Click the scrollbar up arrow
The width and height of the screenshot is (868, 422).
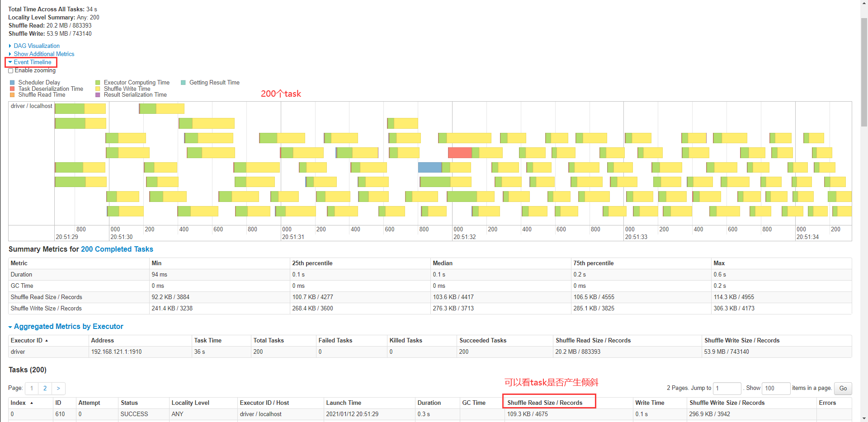[864, 4]
